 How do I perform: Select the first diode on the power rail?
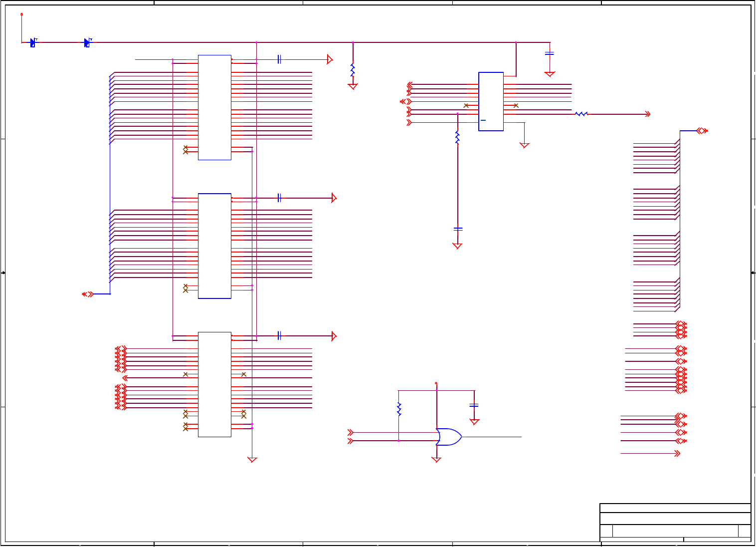click(33, 42)
